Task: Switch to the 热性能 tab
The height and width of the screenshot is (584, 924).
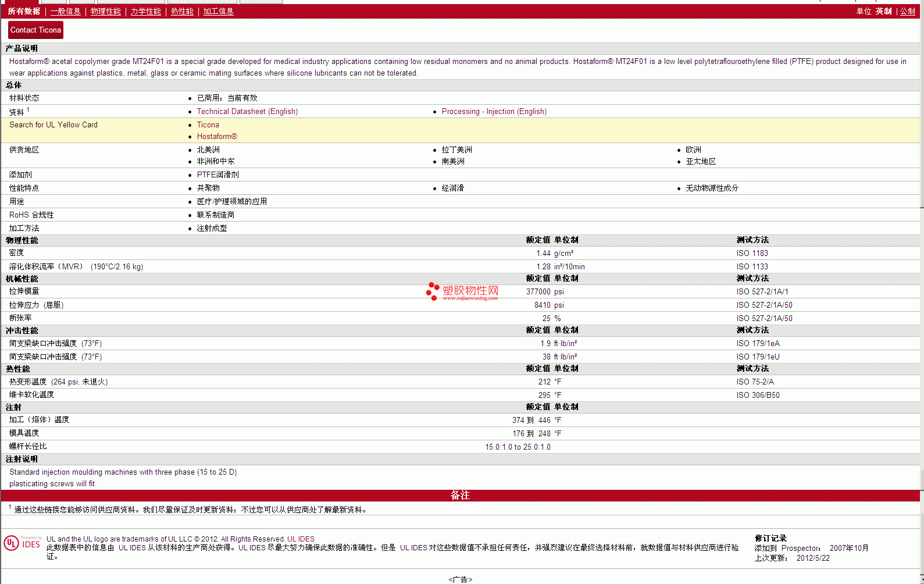Action: pyautogui.click(x=182, y=12)
